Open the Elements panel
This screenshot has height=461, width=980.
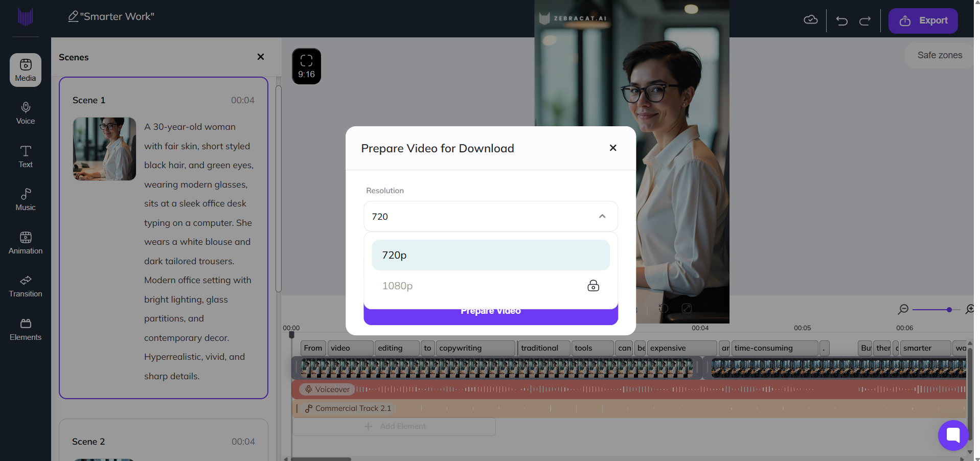[26, 329]
